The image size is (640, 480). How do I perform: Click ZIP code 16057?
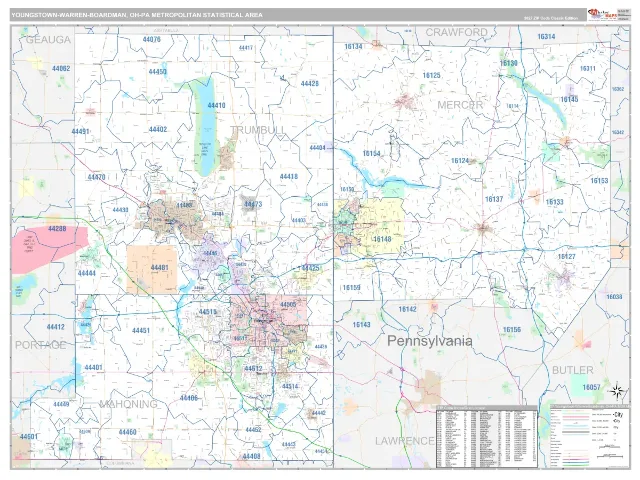pos(591,387)
